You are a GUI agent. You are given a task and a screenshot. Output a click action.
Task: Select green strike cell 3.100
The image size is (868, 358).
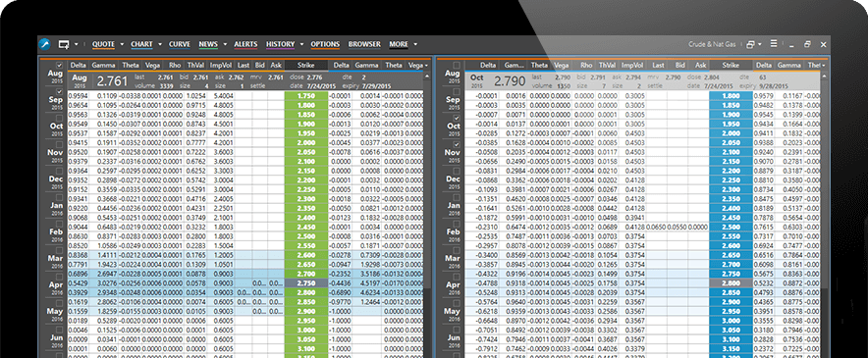click(305, 348)
